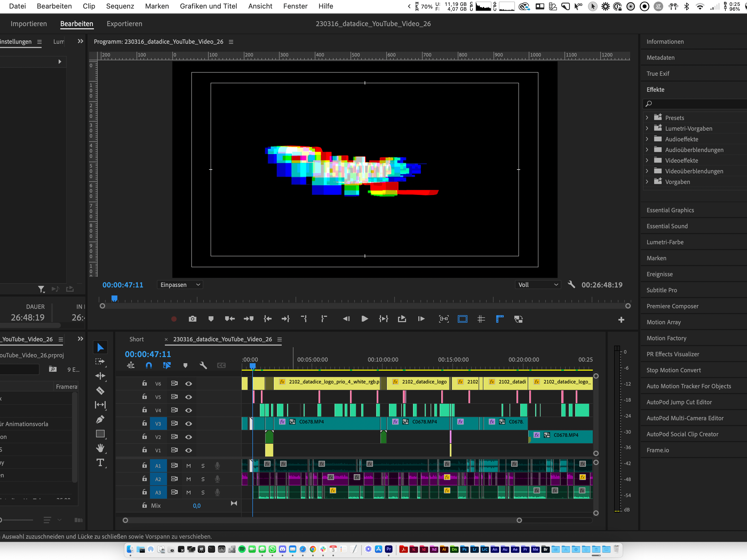The width and height of the screenshot is (747, 560).
Task: Select the Pen tool
Action: (x=100, y=419)
